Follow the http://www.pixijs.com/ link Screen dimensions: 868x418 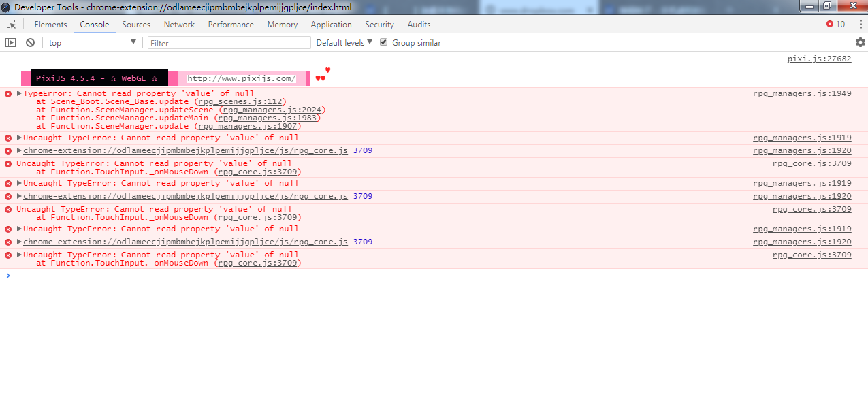242,78
